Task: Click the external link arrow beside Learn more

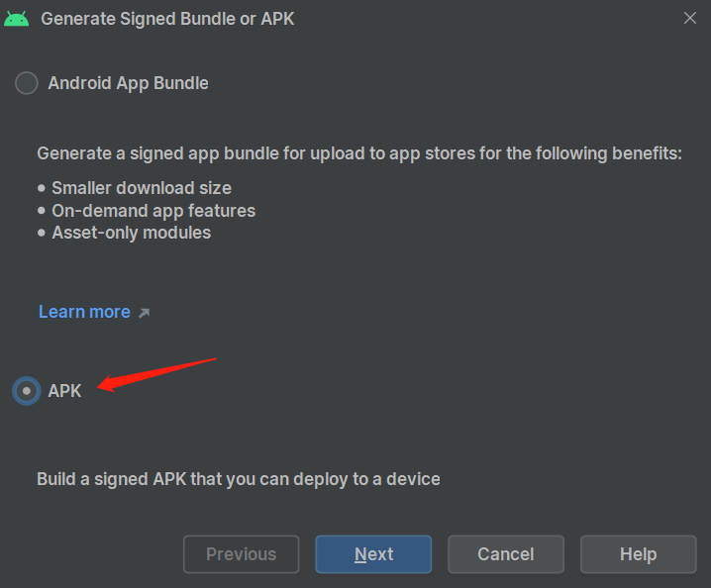Action: 144,313
